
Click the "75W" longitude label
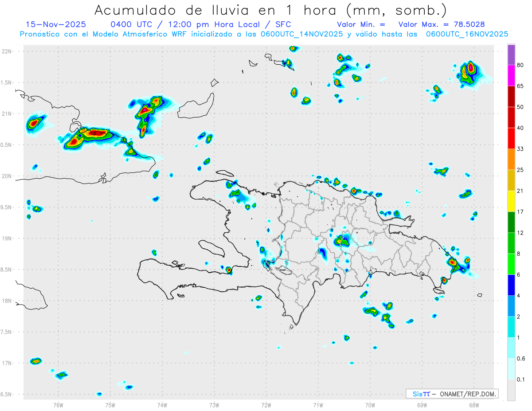pos(110,404)
